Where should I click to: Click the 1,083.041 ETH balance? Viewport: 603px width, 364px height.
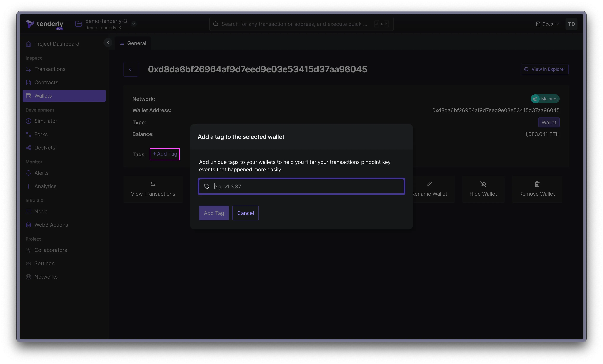coord(542,134)
